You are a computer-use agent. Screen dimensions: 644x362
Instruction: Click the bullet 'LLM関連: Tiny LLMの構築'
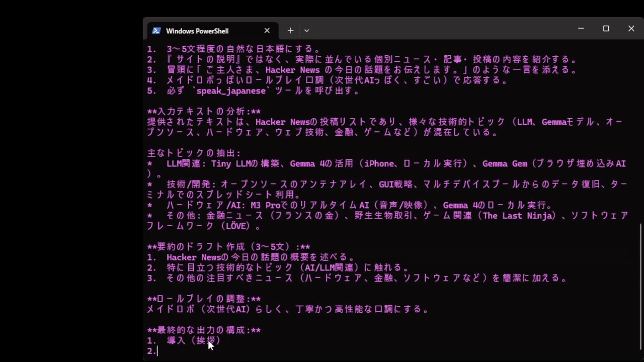pyautogui.click(x=386, y=169)
